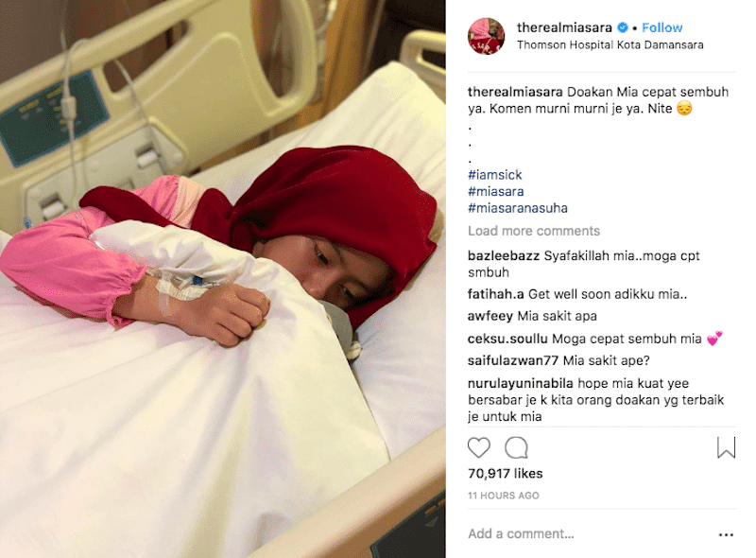
Task: Open the #miasara hashtag
Action: click(x=495, y=192)
